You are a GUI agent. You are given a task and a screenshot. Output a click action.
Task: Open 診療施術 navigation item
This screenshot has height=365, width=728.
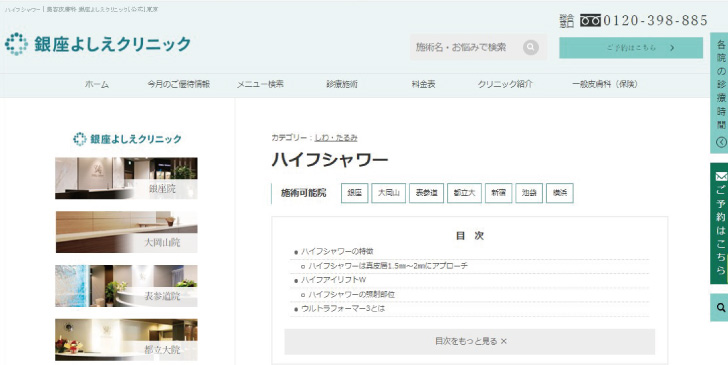[342, 85]
